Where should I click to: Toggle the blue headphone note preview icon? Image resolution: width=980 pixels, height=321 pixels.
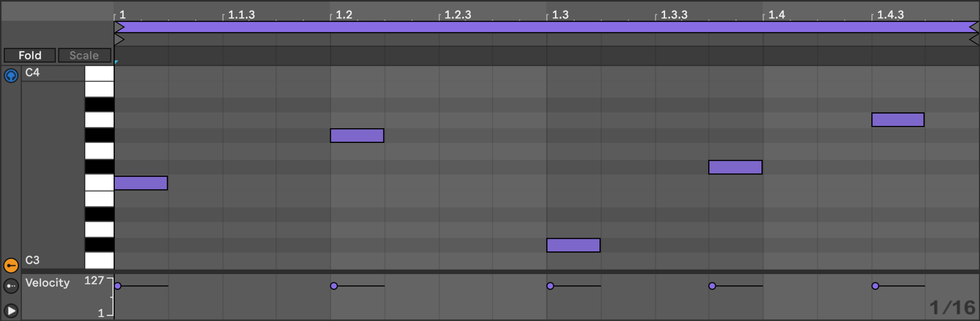tap(11, 76)
